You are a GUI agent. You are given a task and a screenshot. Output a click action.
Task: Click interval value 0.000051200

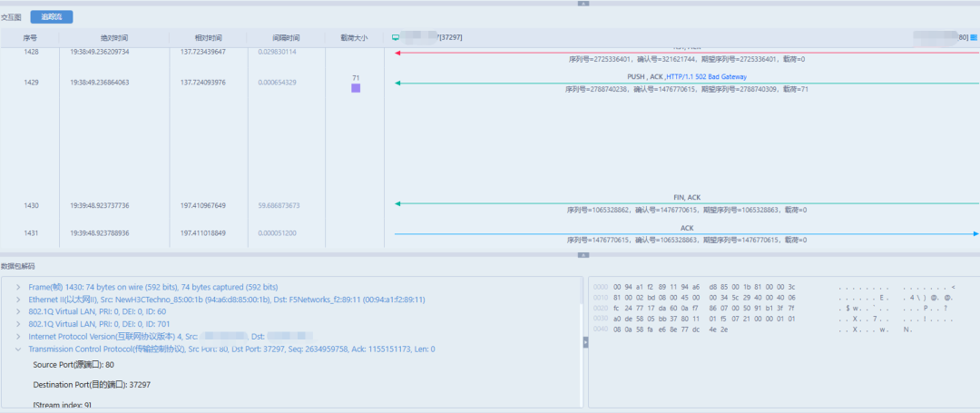coord(277,233)
